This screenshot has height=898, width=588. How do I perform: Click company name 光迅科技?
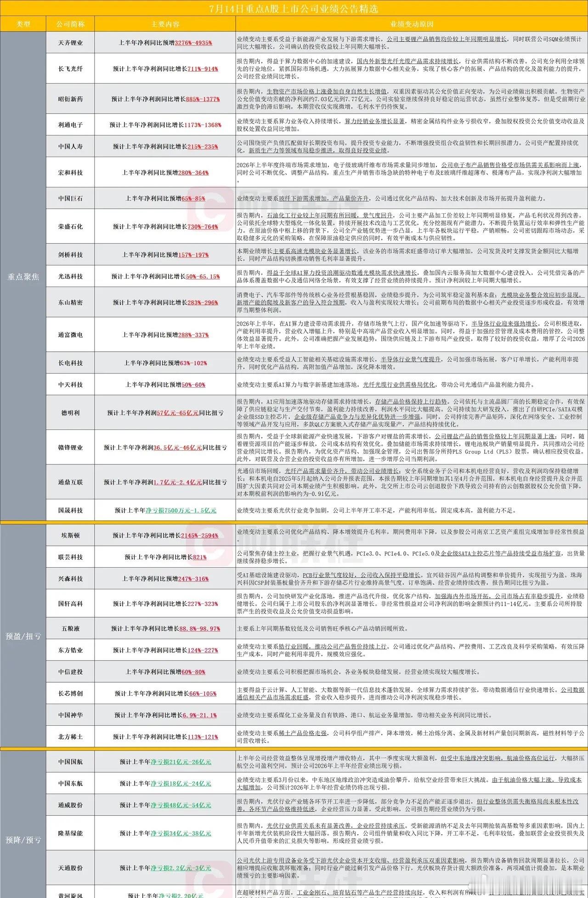(70, 277)
